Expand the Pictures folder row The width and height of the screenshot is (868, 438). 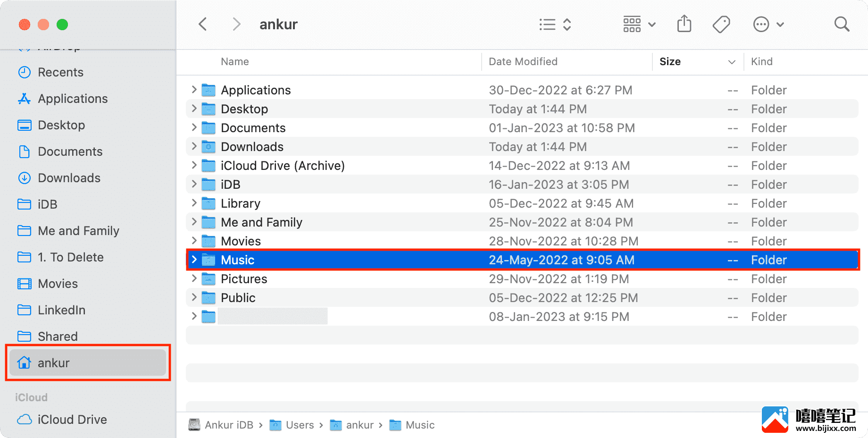coord(194,278)
